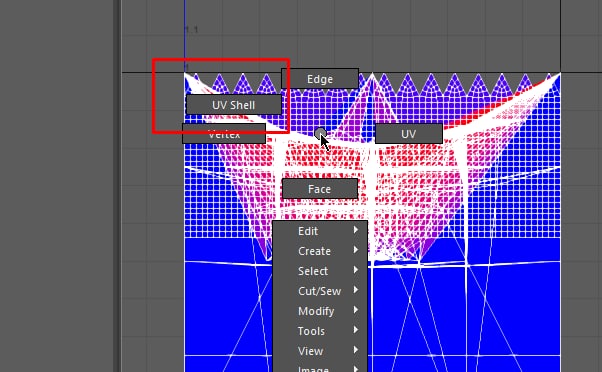Screen dimensions: 602x372
Task: Choose Edge in the marking menu
Action: (320, 79)
